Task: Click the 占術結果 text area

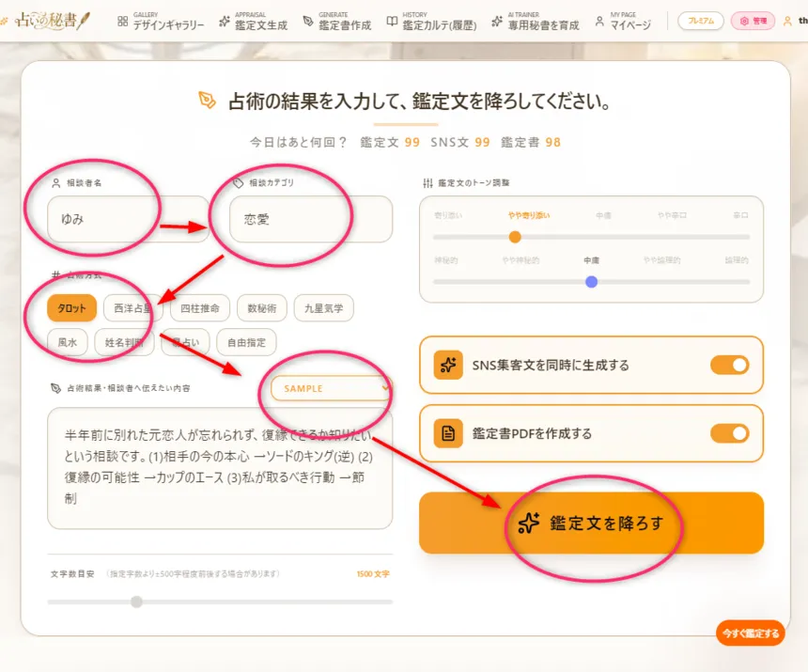Action: click(x=220, y=468)
